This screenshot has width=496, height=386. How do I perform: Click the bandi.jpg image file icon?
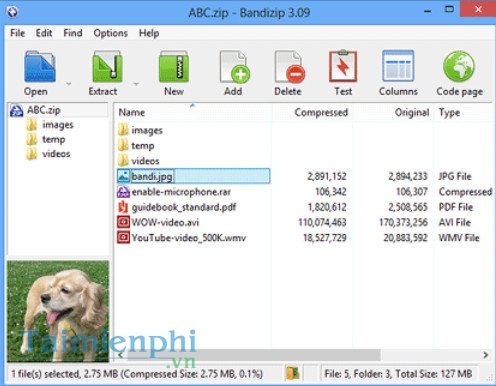pyautogui.click(x=123, y=176)
